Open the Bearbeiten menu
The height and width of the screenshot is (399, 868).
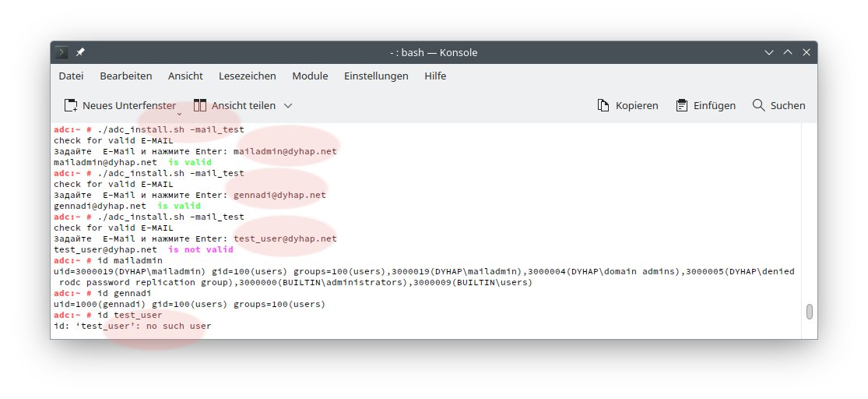pos(126,76)
